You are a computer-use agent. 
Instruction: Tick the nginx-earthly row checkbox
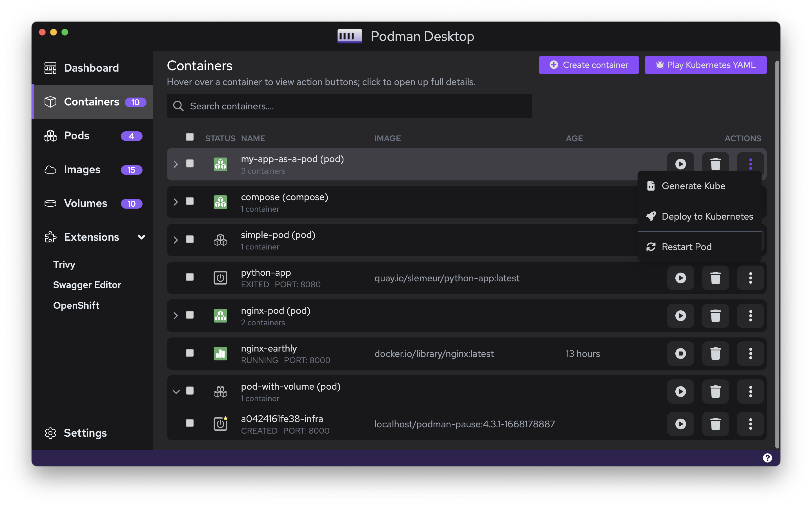tap(190, 353)
